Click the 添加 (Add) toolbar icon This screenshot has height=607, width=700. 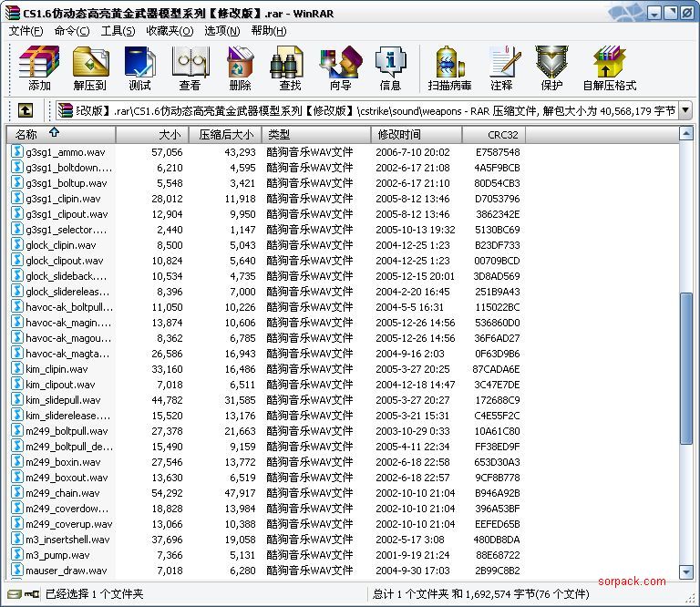(39, 69)
